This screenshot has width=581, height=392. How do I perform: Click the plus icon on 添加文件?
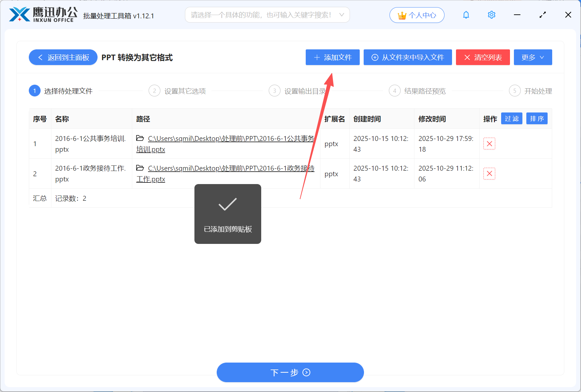click(x=316, y=57)
